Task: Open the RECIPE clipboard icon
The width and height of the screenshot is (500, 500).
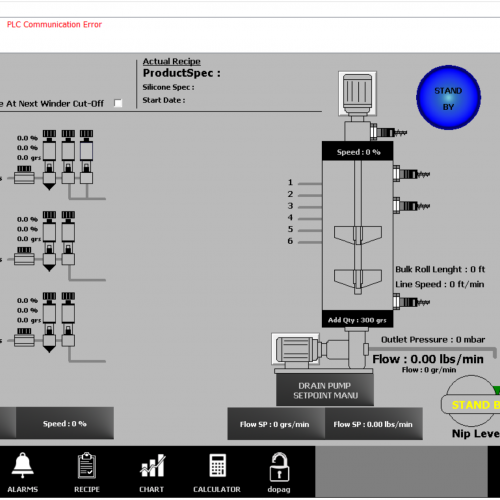Action: pos(87,465)
